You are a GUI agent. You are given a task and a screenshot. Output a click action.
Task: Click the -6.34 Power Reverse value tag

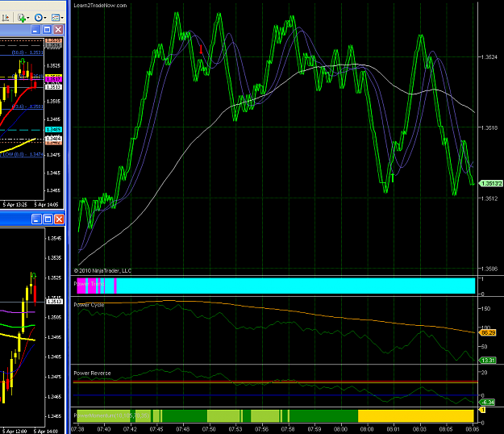488,403
